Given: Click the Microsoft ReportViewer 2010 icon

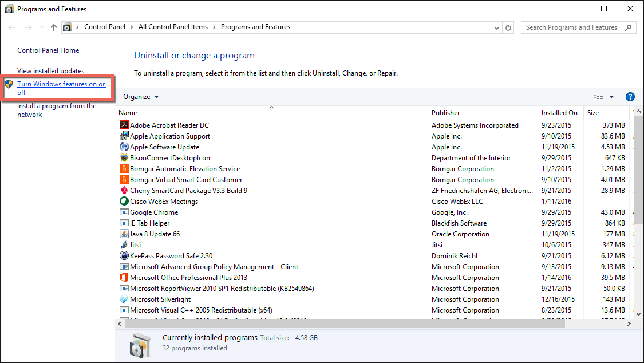Looking at the screenshot, I should click(124, 288).
